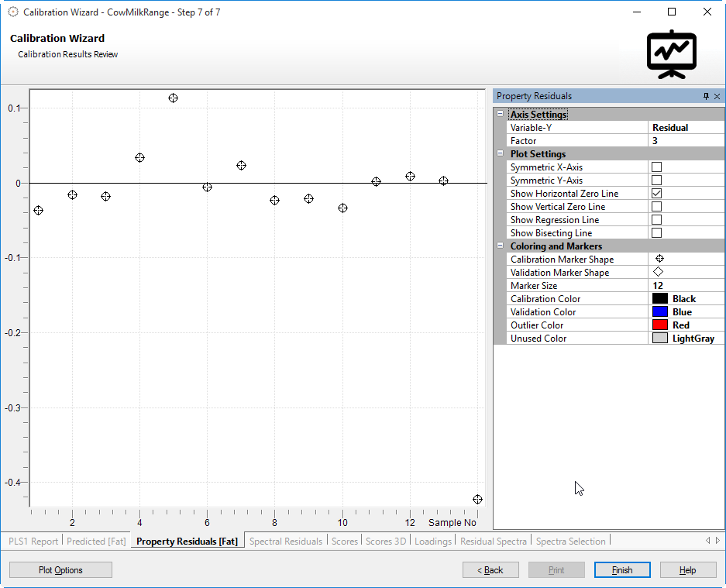
Task: Enable Symmetric X-Axis checkbox
Action: tap(656, 167)
